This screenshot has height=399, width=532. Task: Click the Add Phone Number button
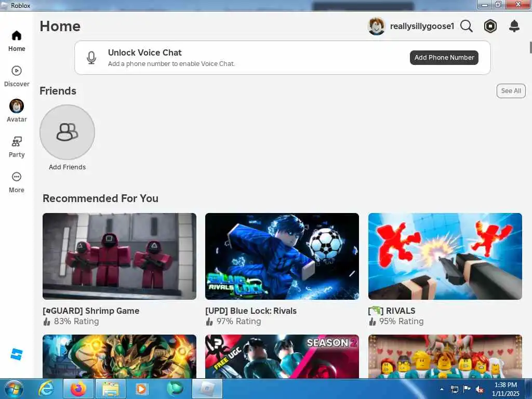(444, 58)
